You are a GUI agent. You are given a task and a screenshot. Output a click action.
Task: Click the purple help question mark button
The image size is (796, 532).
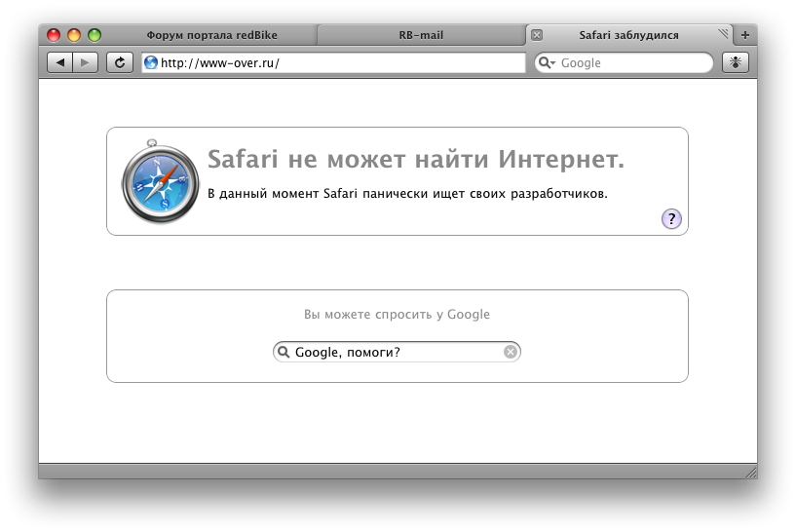(671, 219)
